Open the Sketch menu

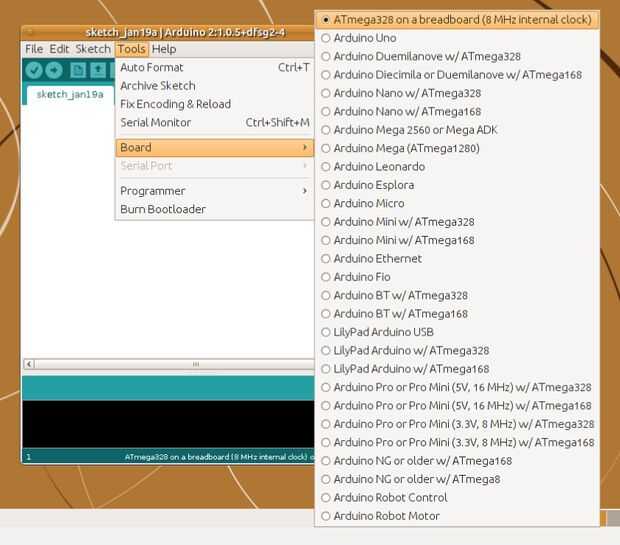click(x=93, y=49)
